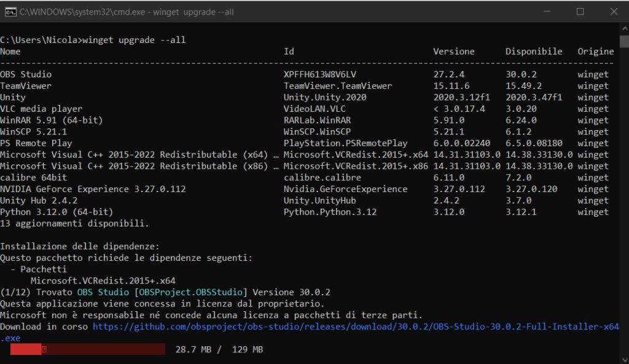This screenshot has width=629, height=364.
Task: Click the red download progress bar
Action: (x=87, y=349)
